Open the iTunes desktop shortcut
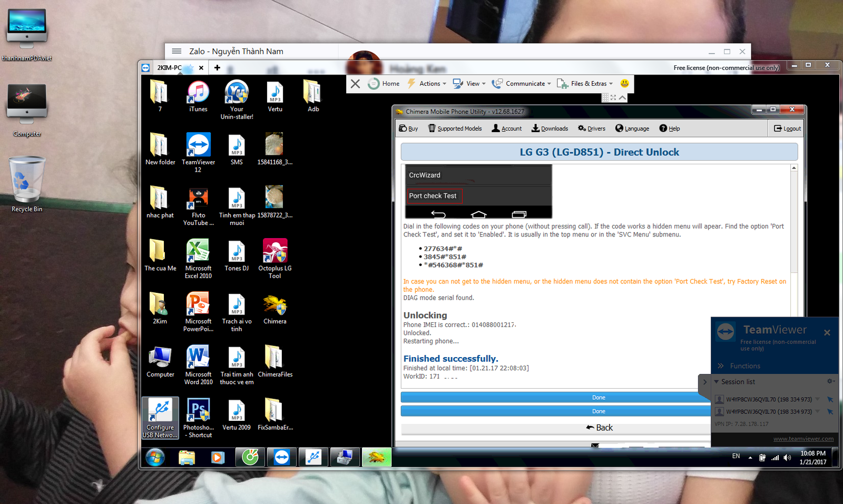Image resolution: width=843 pixels, height=504 pixels. coord(198,96)
